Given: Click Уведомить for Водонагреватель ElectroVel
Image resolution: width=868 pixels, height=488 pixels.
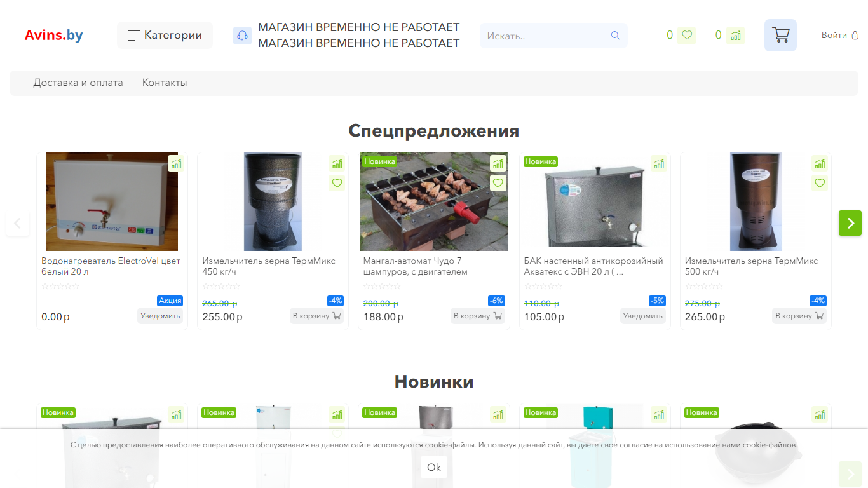Looking at the screenshot, I should tap(160, 316).
